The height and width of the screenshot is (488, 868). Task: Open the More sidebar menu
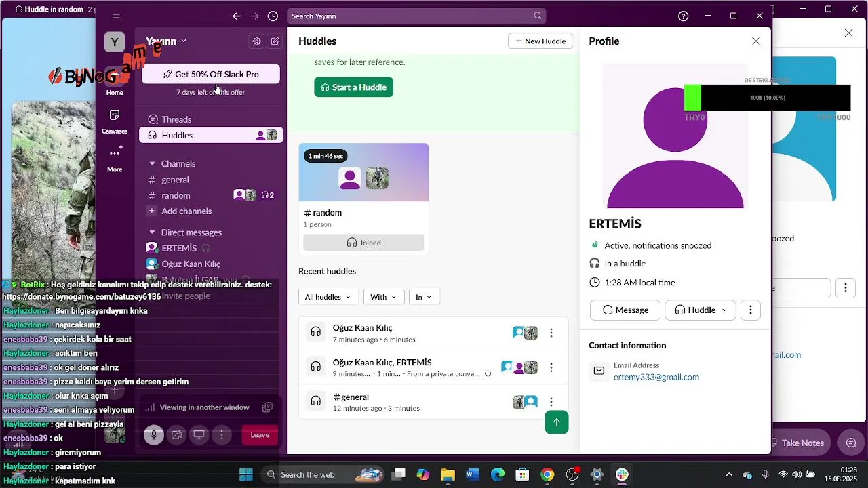coord(115,159)
